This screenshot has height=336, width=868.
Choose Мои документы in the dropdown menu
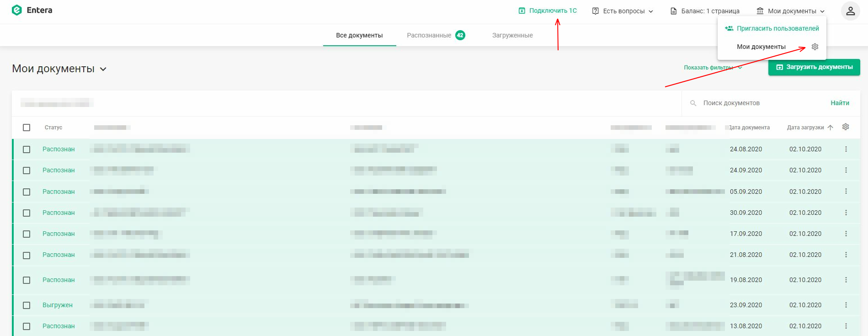761,47
